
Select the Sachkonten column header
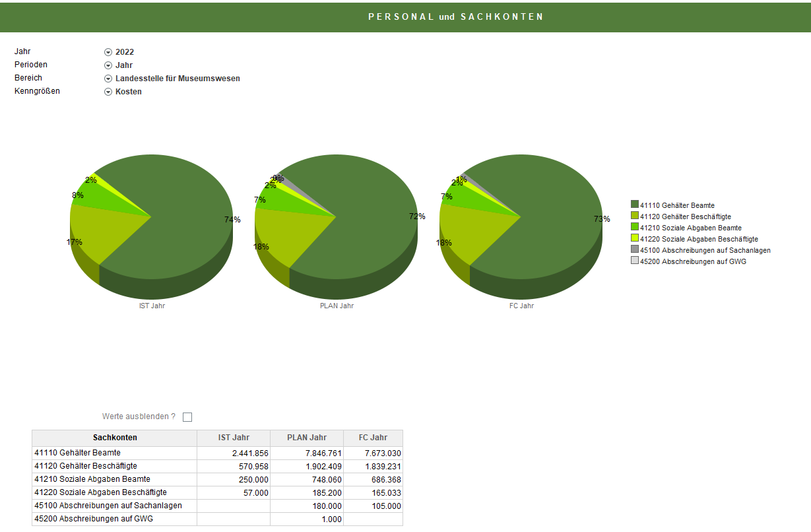(115, 438)
